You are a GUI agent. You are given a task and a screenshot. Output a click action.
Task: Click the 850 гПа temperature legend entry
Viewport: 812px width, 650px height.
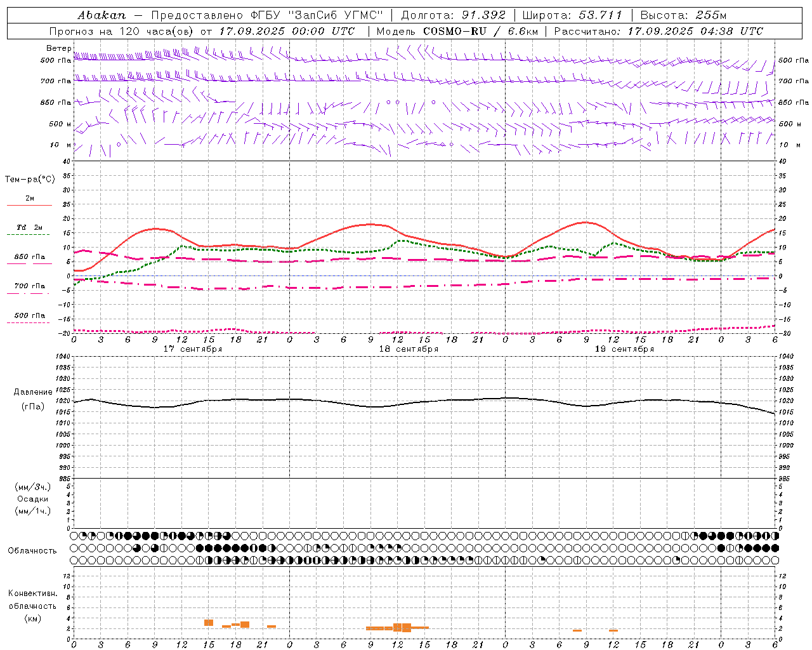click(x=30, y=257)
